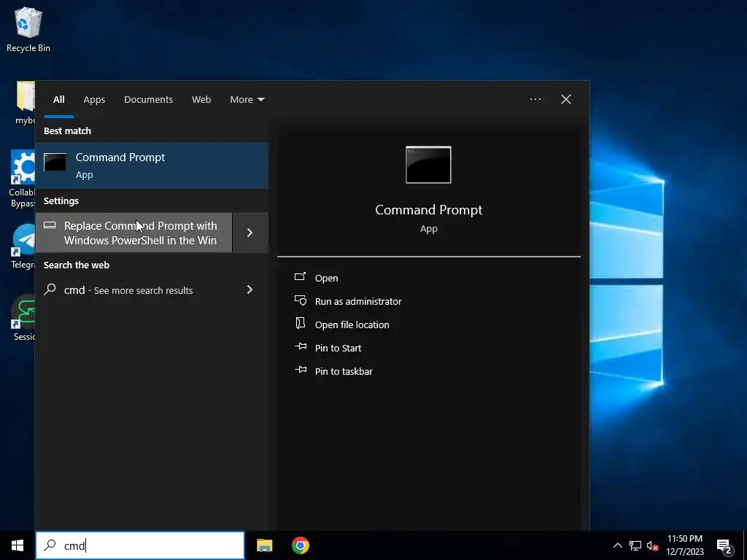The width and height of the screenshot is (747, 560).
Task: Click the settings icon beside Replace Command Prompt
Action: pyautogui.click(x=50, y=225)
